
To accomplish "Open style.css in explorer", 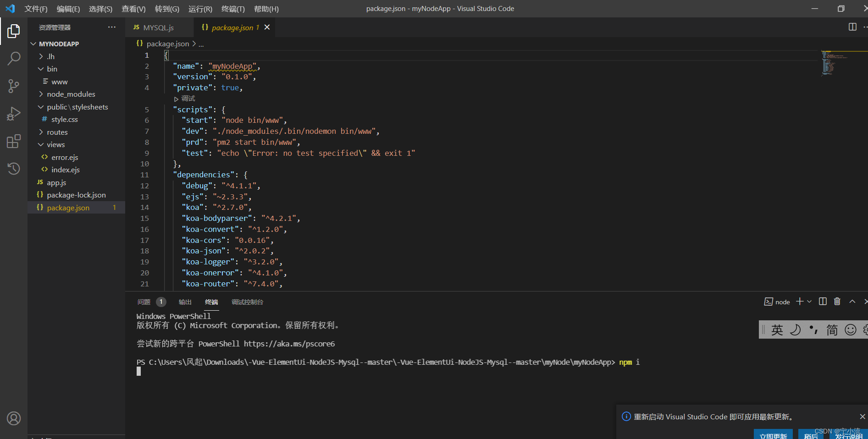I will coord(64,119).
